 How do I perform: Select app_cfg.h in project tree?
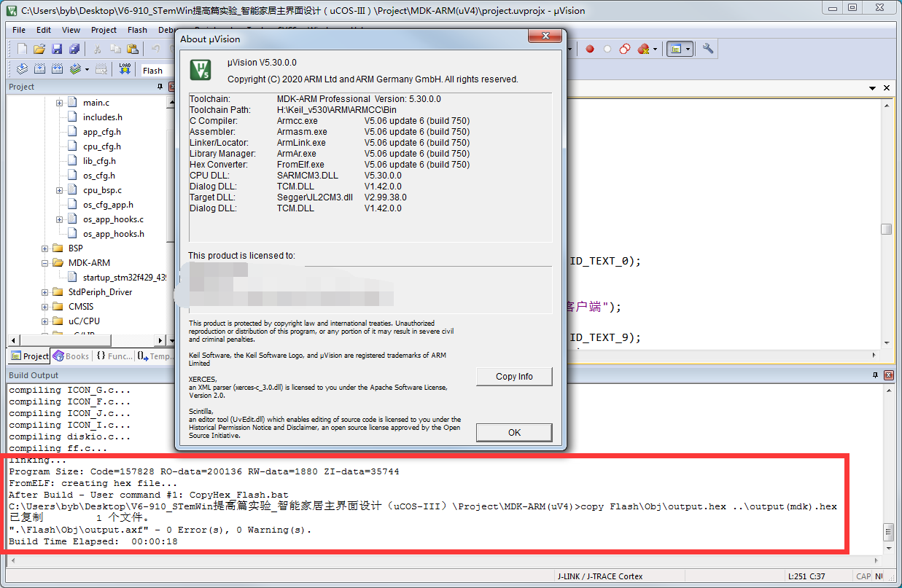(102, 132)
